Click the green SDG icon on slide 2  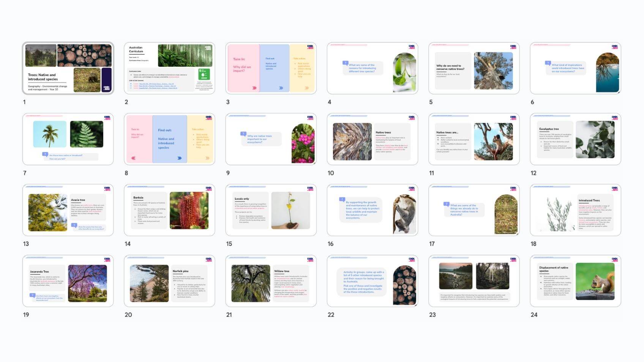[204, 74]
